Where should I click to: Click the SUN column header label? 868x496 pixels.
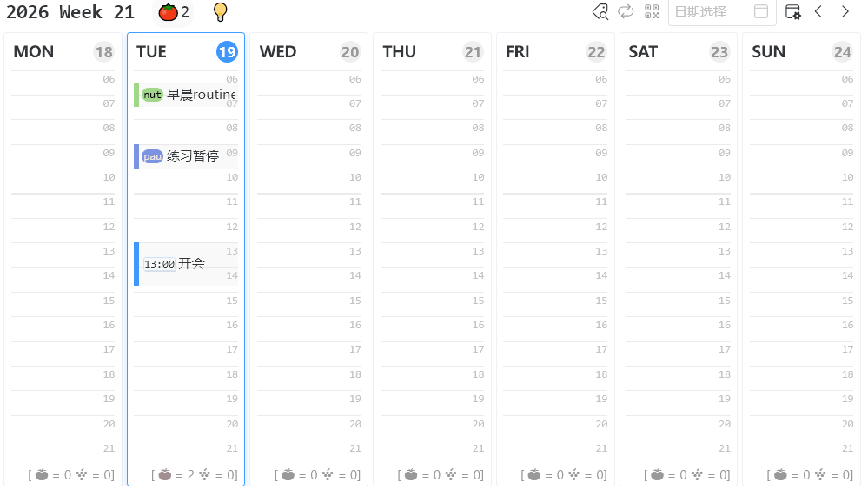click(768, 52)
